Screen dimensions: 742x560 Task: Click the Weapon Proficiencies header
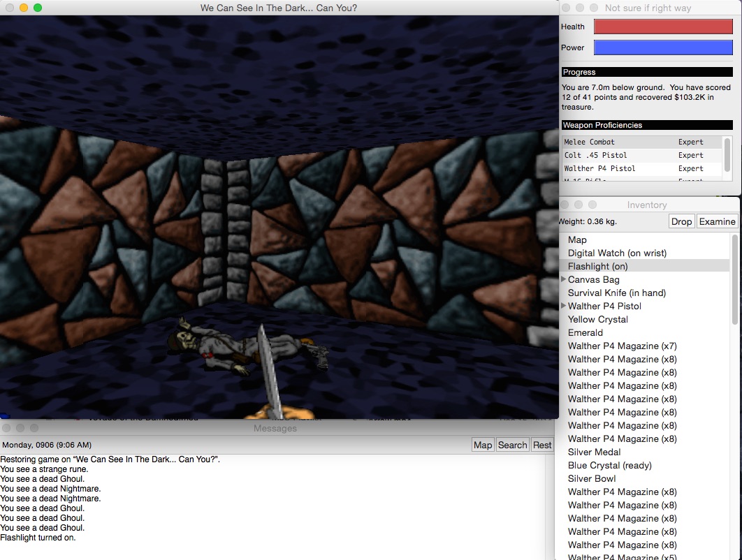647,125
